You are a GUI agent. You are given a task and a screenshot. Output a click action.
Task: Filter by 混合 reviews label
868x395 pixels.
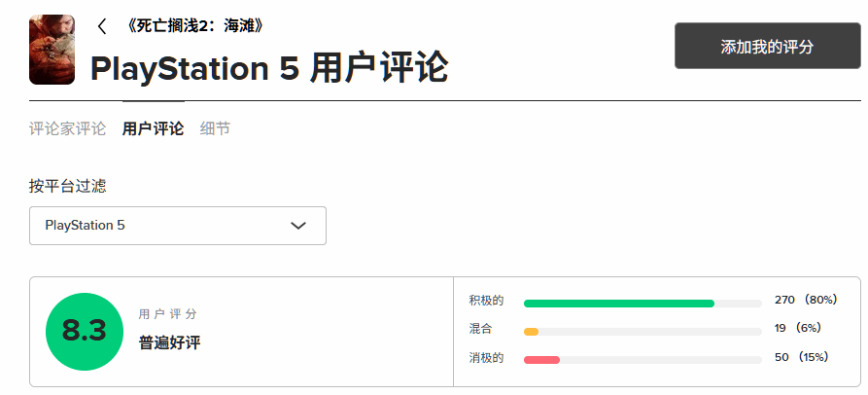pos(480,329)
